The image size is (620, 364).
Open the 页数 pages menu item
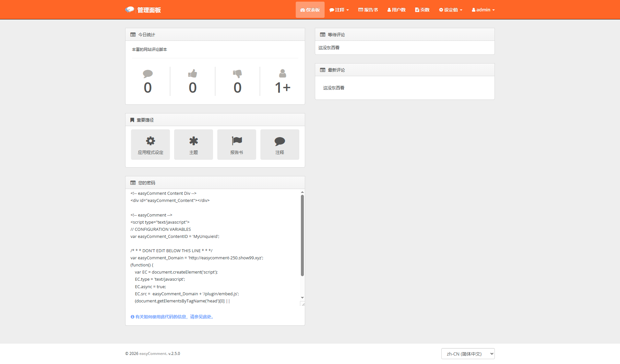[422, 10]
